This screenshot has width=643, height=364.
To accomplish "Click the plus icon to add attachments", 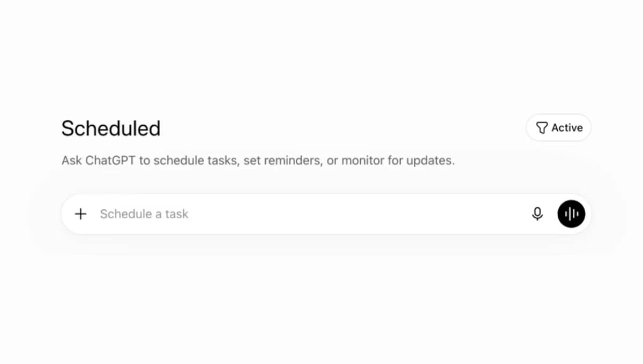I will (80, 214).
